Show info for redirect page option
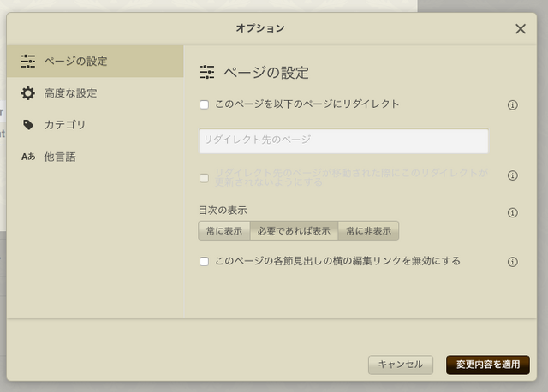The width and height of the screenshot is (548, 392). pos(512,104)
